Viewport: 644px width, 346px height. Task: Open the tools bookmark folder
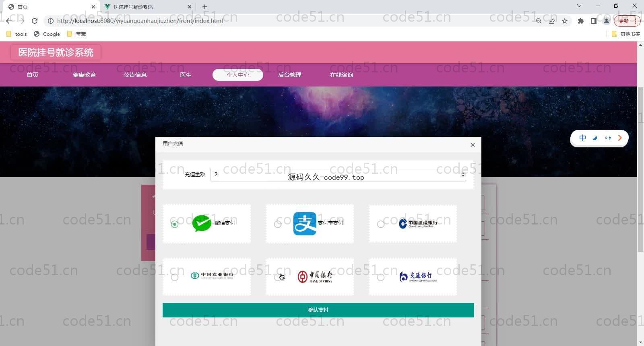point(17,34)
